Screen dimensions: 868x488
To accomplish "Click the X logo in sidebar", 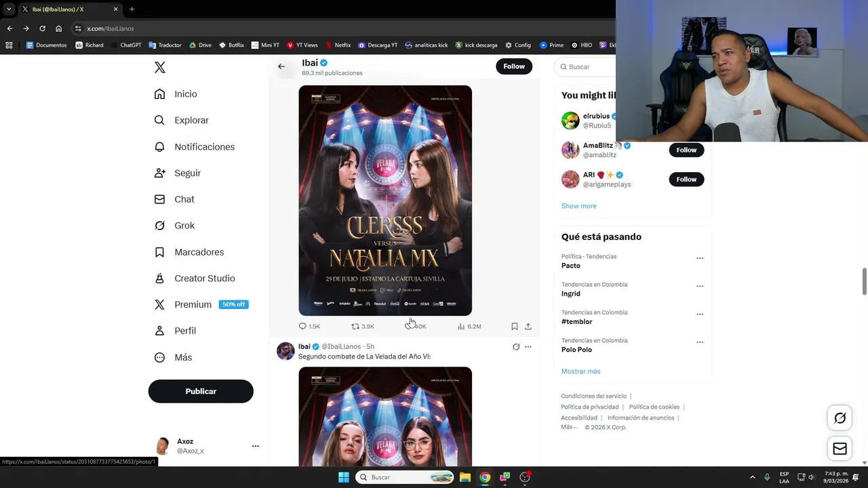I will 159,67.
